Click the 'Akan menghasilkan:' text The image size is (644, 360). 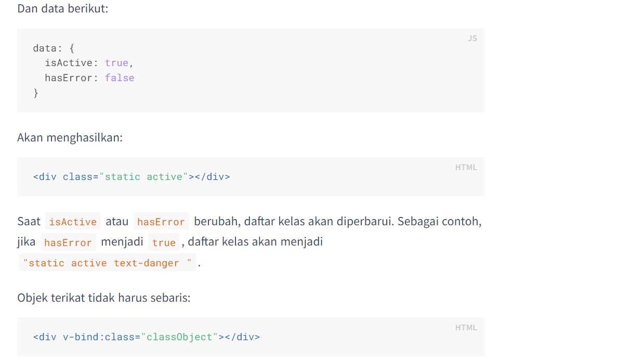coord(70,138)
